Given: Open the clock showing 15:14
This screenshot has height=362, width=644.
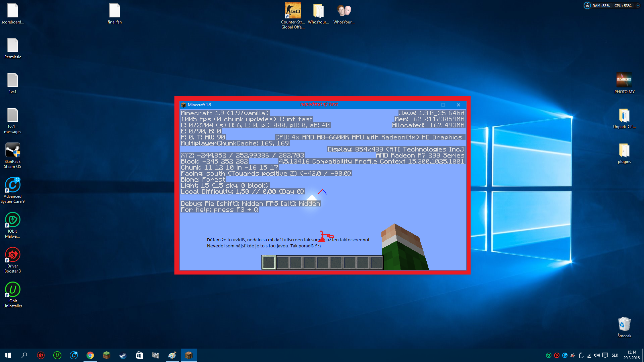Looking at the screenshot, I should coord(632,355).
